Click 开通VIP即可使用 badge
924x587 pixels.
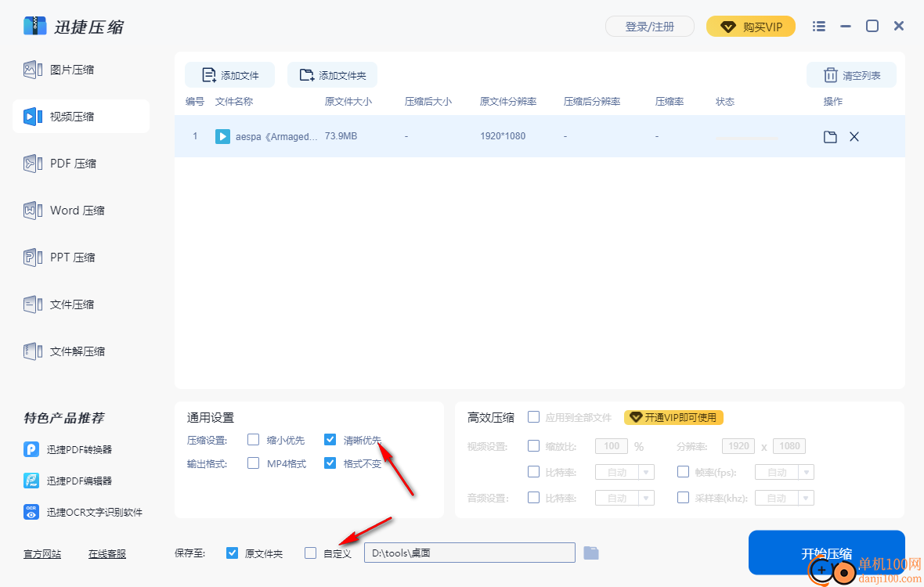pyautogui.click(x=673, y=417)
